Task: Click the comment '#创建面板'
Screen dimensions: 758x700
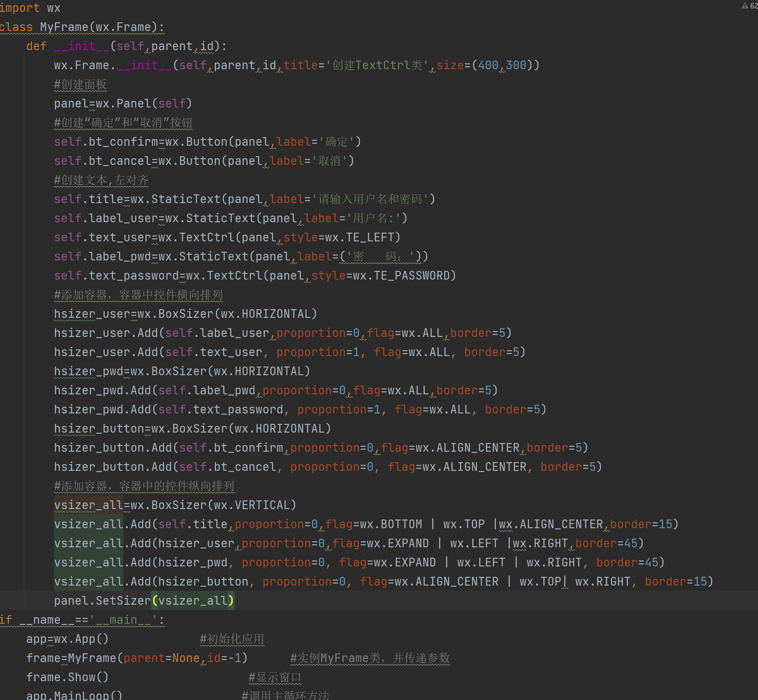Action: click(80, 85)
